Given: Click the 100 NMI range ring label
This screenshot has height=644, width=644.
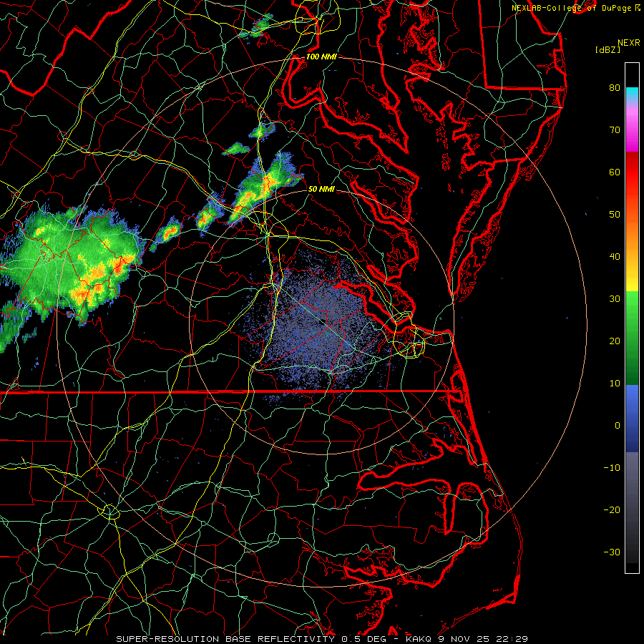Looking at the screenshot, I should 321,57.
